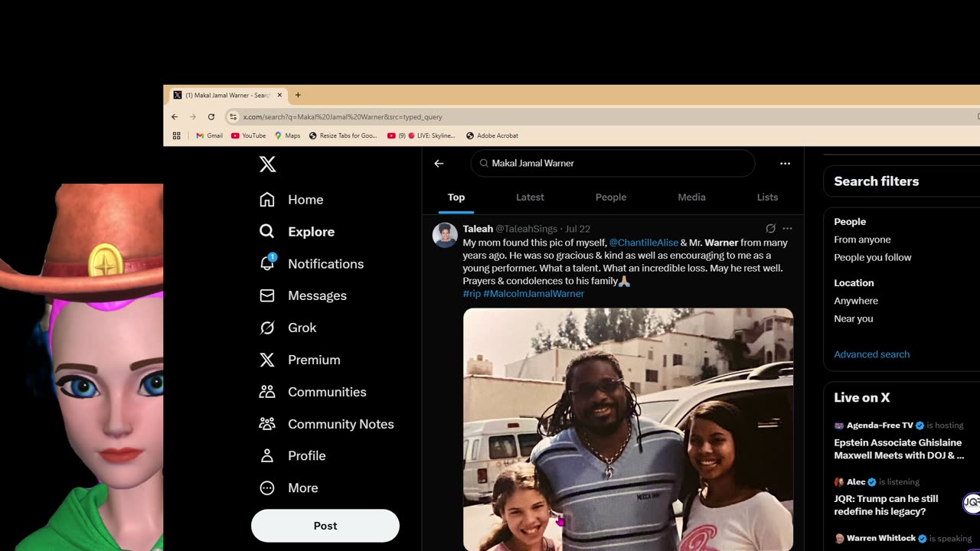Open JQR Trump legacy live space
Viewport: 980px width, 551px height.
click(x=886, y=505)
